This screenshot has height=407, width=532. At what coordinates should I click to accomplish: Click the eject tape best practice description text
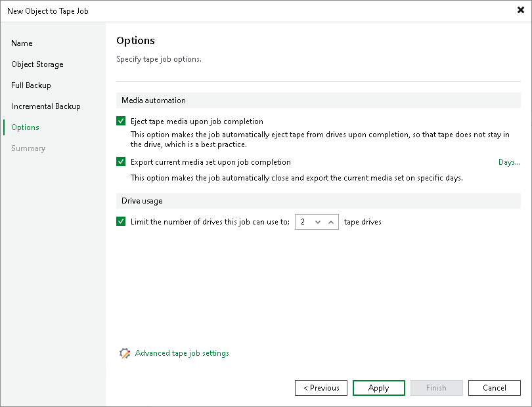coord(320,139)
